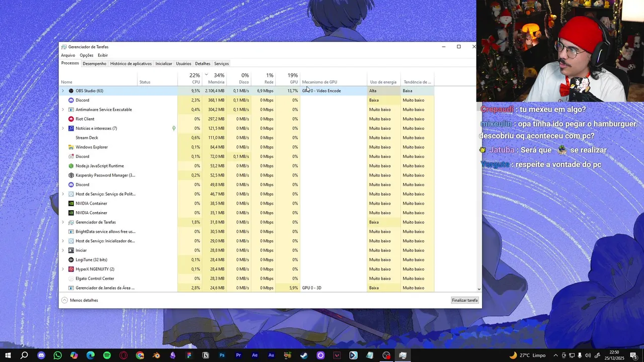Expand Notícias e interesses (7) group
Viewport: 644px width, 362px height.
click(x=63, y=128)
